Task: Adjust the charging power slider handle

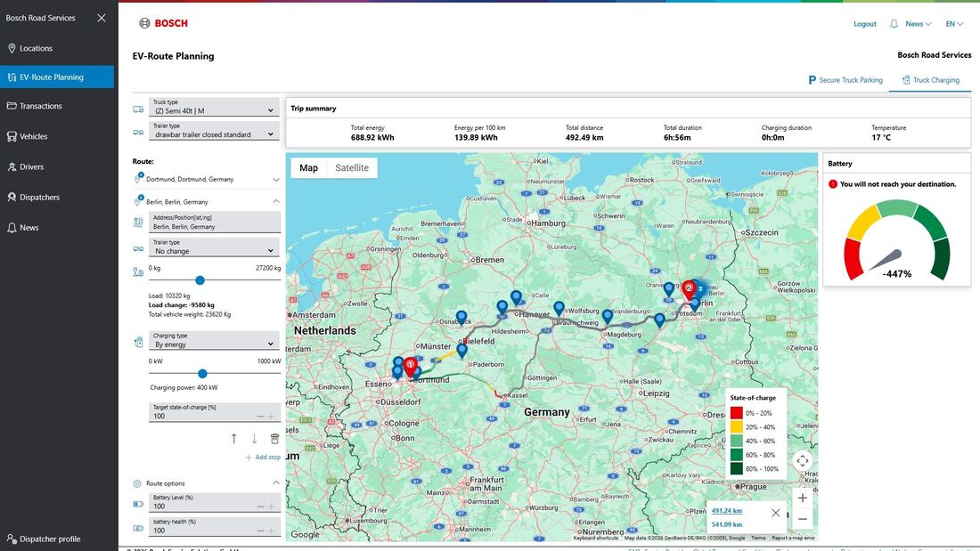Action: (x=202, y=374)
